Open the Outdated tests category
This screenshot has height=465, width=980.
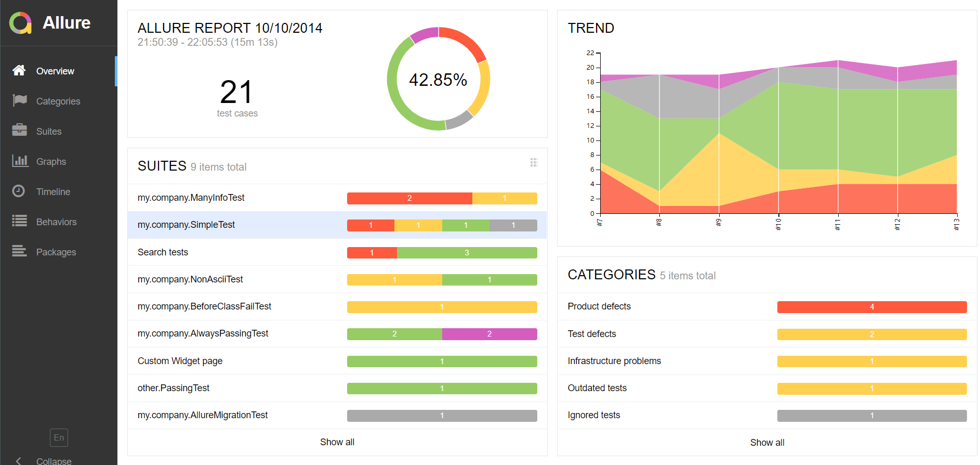tap(767, 388)
